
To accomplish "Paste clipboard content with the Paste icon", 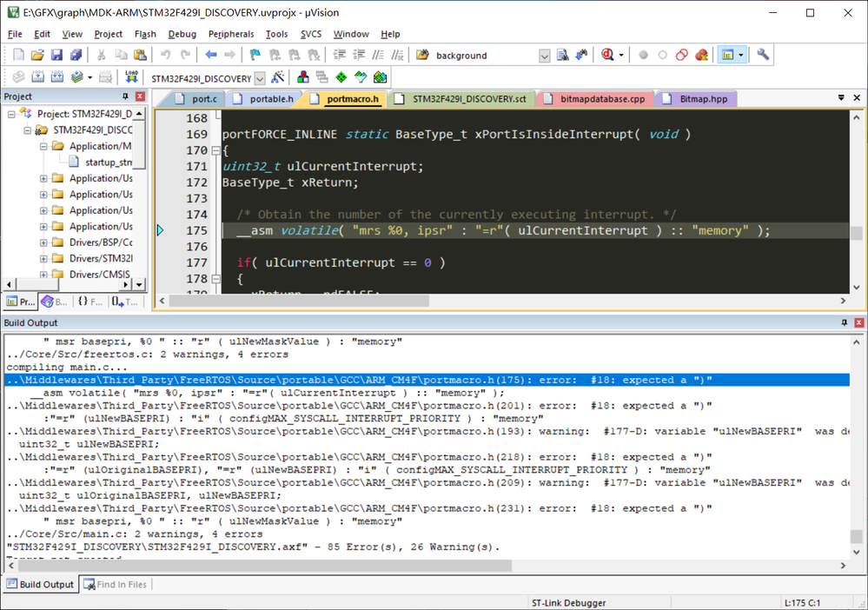I will tap(140, 55).
